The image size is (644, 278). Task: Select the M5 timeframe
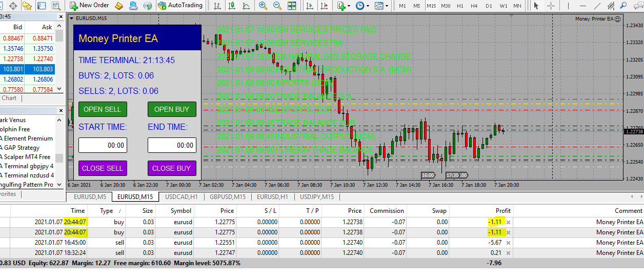click(x=417, y=6)
